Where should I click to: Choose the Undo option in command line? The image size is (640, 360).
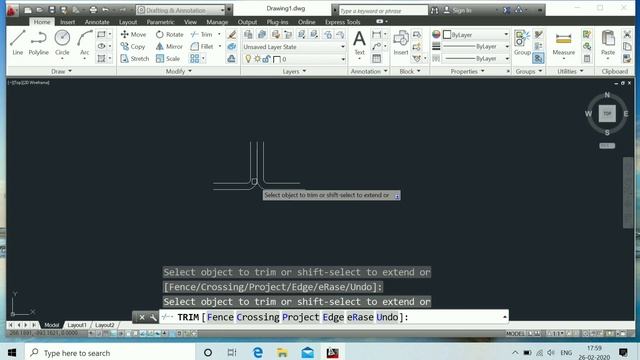387,317
